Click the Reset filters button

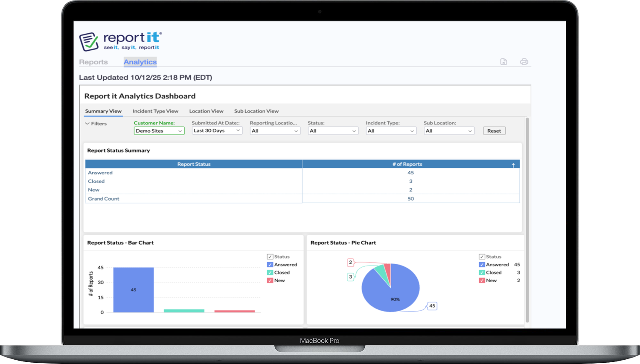(494, 131)
